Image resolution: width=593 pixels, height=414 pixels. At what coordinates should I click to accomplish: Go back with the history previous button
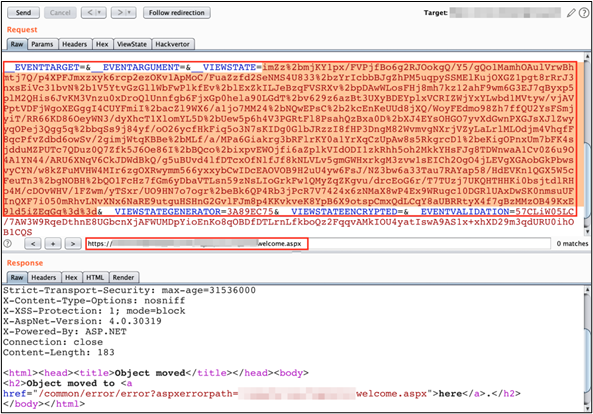[x=94, y=13]
